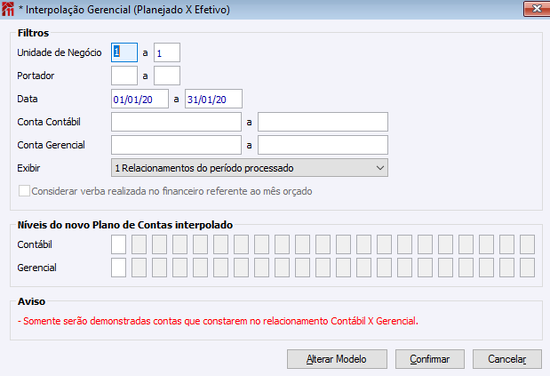Focus the Portador start field
The image size is (550, 376).
[x=124, y=76]
